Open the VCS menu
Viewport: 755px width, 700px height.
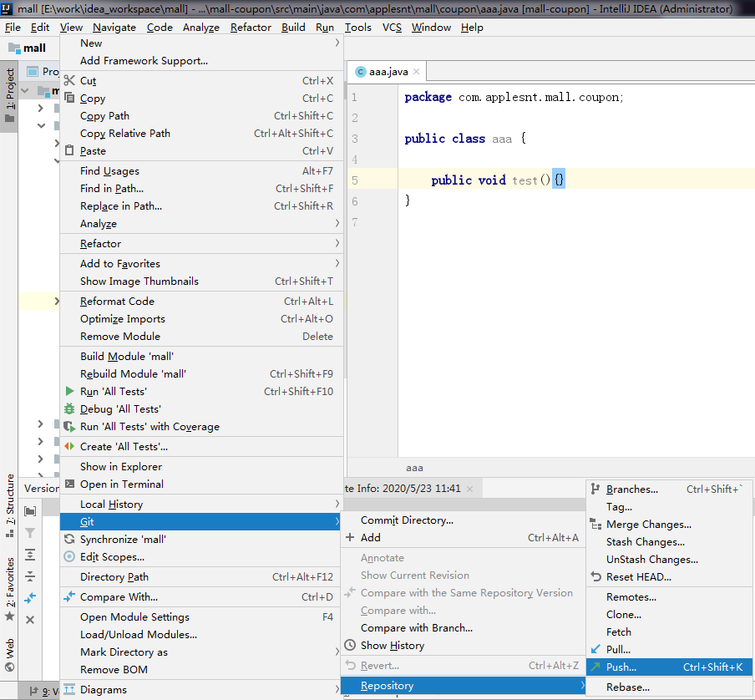pos(392,28)
